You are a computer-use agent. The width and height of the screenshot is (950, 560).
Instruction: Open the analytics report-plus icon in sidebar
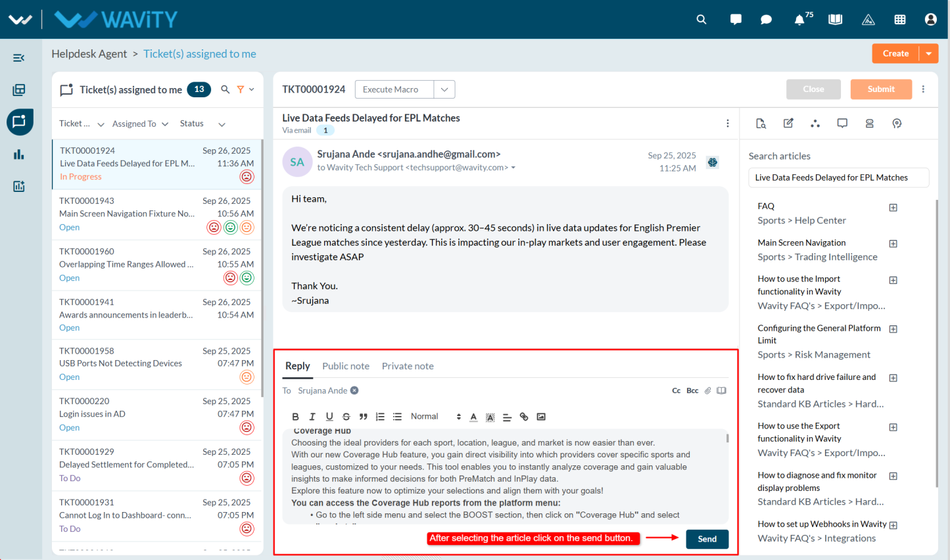point(19,187)
